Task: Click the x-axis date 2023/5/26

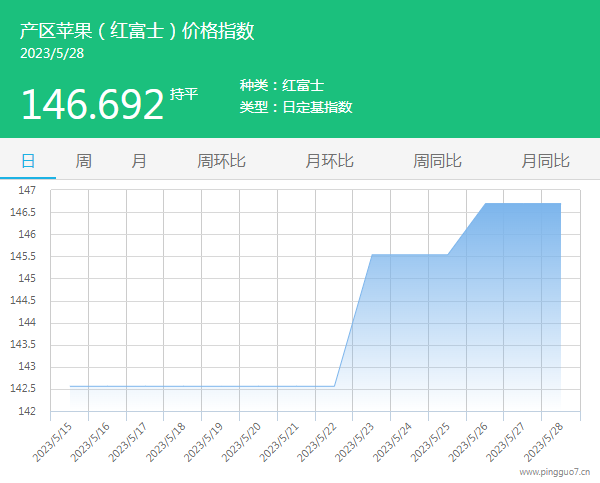Action: [468, 442]
